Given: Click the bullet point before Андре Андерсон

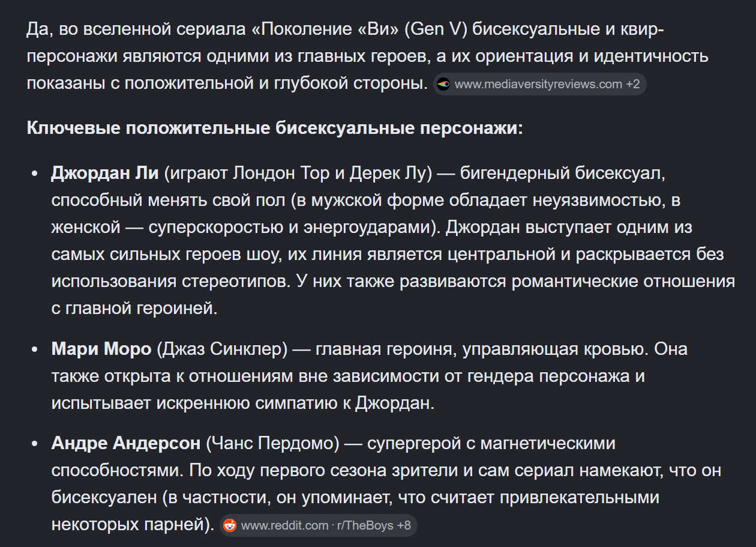Looking at the screenshot, I should tap(35, 444).
